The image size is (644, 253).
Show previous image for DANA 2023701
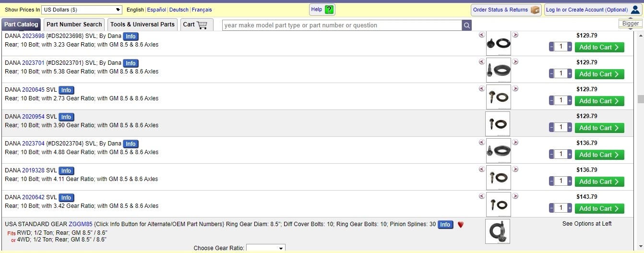(482, 61)
